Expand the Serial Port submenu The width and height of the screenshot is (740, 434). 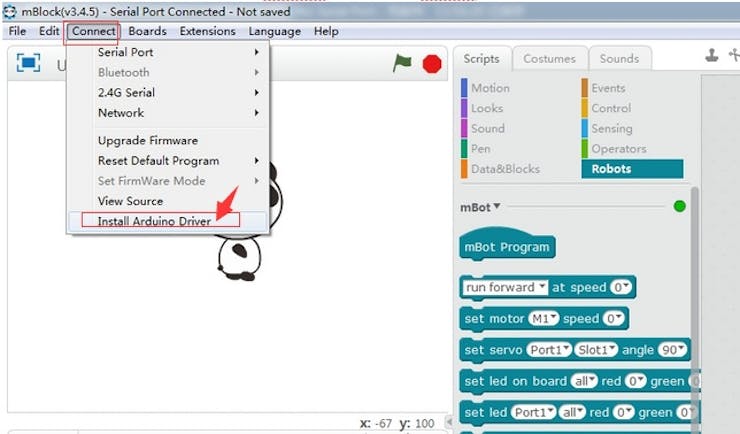coord(168,52)
